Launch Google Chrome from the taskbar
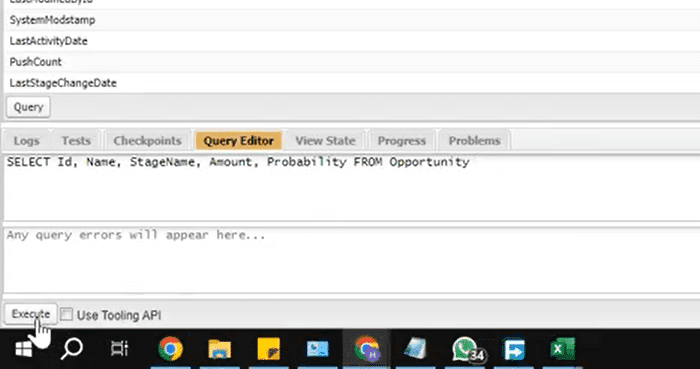 pyautogui.click(x=170, y=349)
